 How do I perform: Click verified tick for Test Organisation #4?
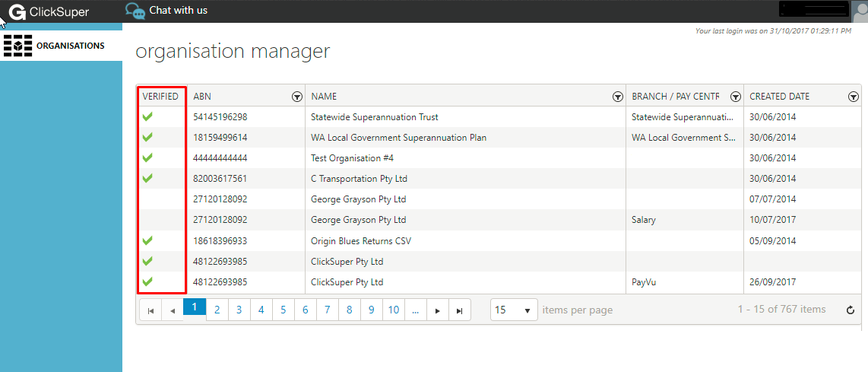tap(147, 158)
